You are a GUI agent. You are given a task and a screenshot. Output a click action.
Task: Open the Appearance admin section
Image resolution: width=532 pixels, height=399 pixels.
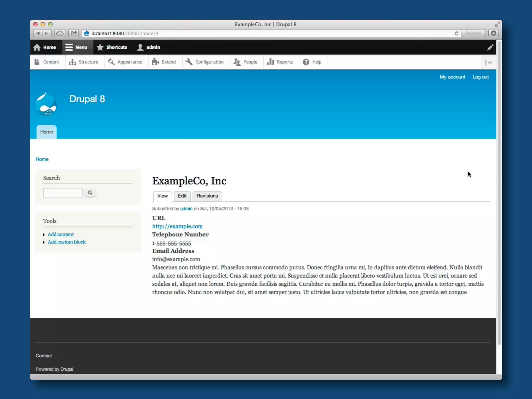click(x=125, y=62)
